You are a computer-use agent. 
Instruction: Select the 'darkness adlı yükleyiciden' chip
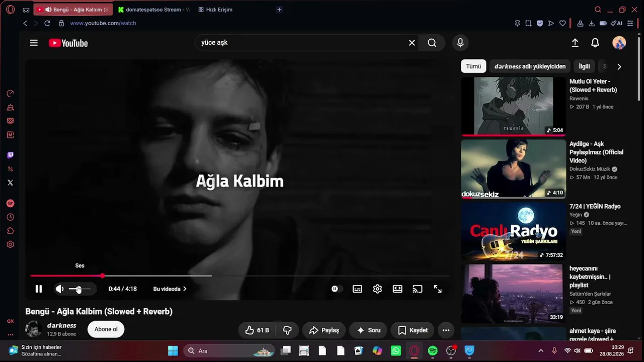530,66
